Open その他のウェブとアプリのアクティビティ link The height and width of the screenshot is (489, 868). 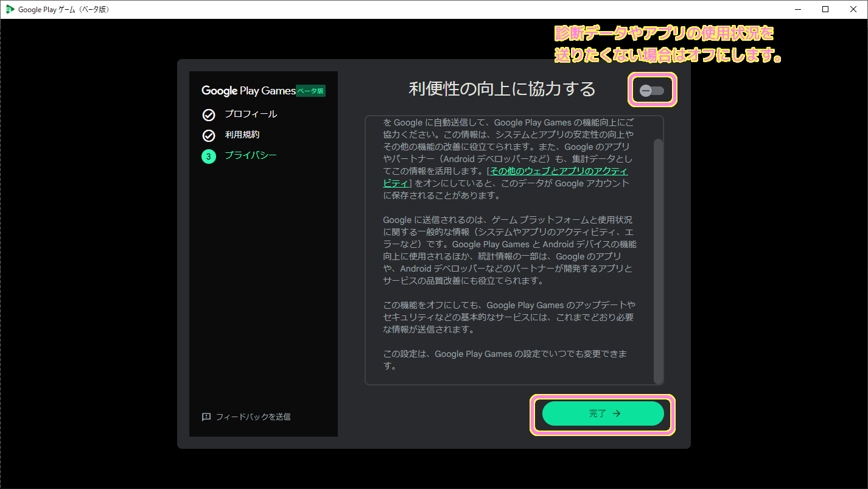pos(559,171)
